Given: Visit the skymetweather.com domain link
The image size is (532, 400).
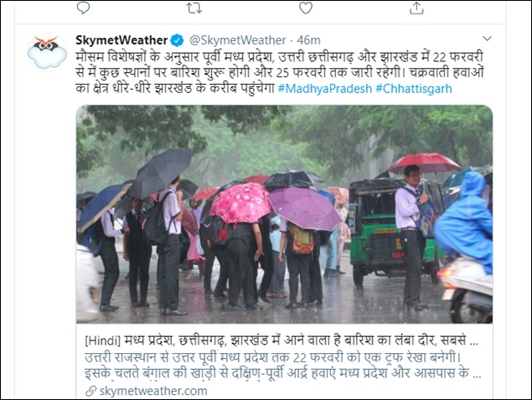Looking at the screenshot, I should 153,391.
